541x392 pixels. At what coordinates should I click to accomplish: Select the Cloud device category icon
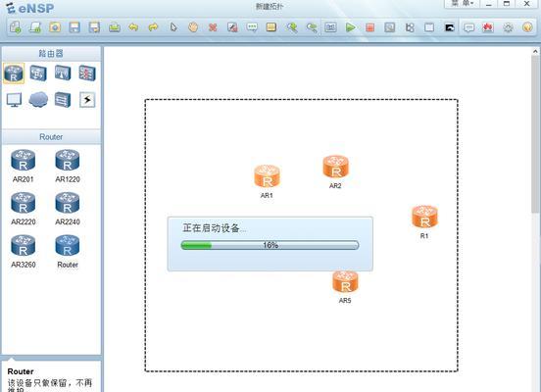click(38, 100)
